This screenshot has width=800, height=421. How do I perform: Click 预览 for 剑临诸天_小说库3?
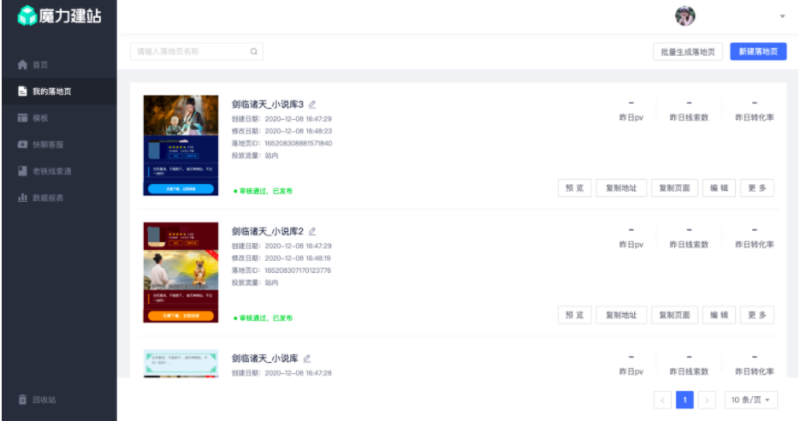(x=574, y=188)
